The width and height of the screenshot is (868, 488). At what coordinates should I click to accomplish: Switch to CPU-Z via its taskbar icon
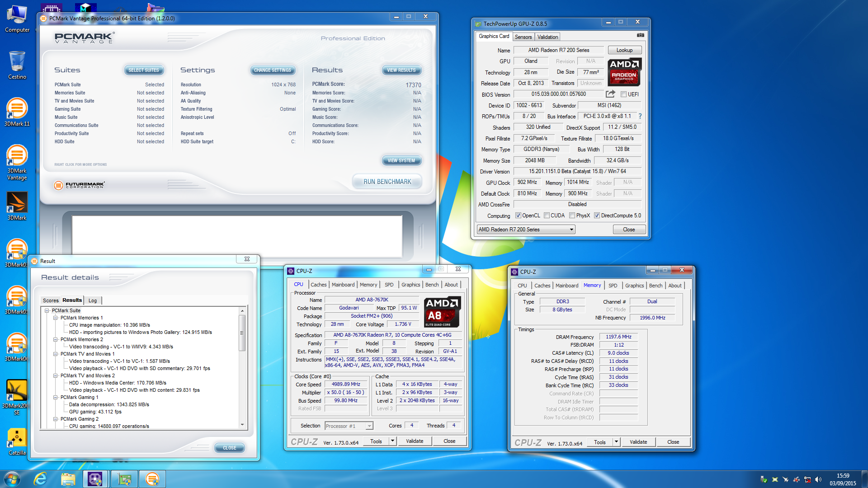click(95, 479)
